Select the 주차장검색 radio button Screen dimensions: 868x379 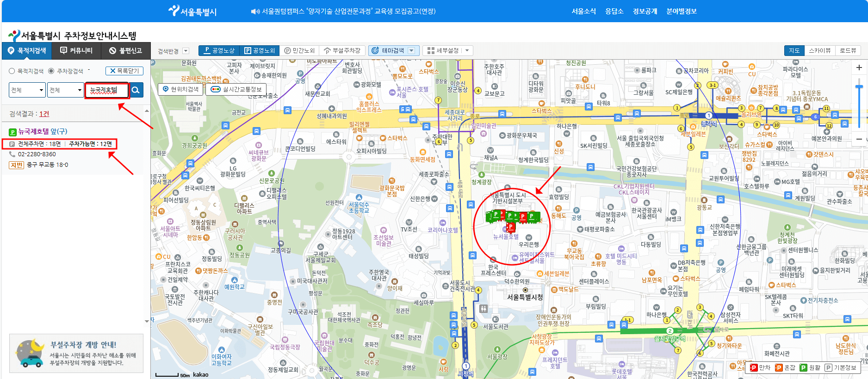tap(51, 71)
